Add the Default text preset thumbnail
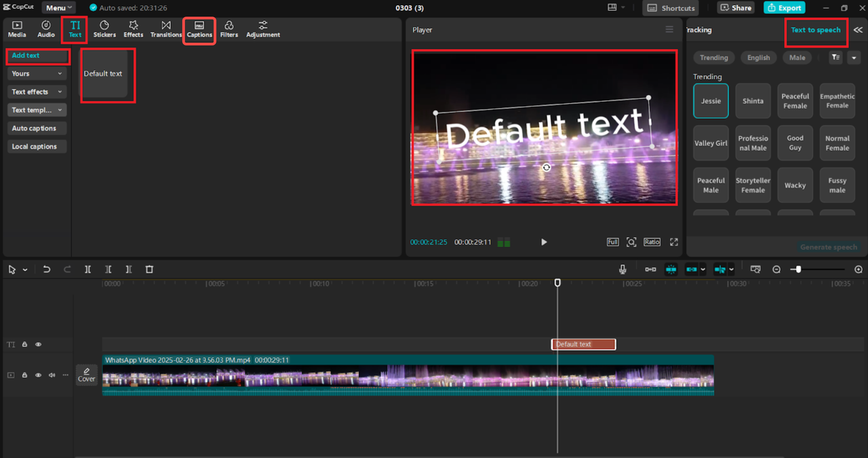 click(104, 74)
